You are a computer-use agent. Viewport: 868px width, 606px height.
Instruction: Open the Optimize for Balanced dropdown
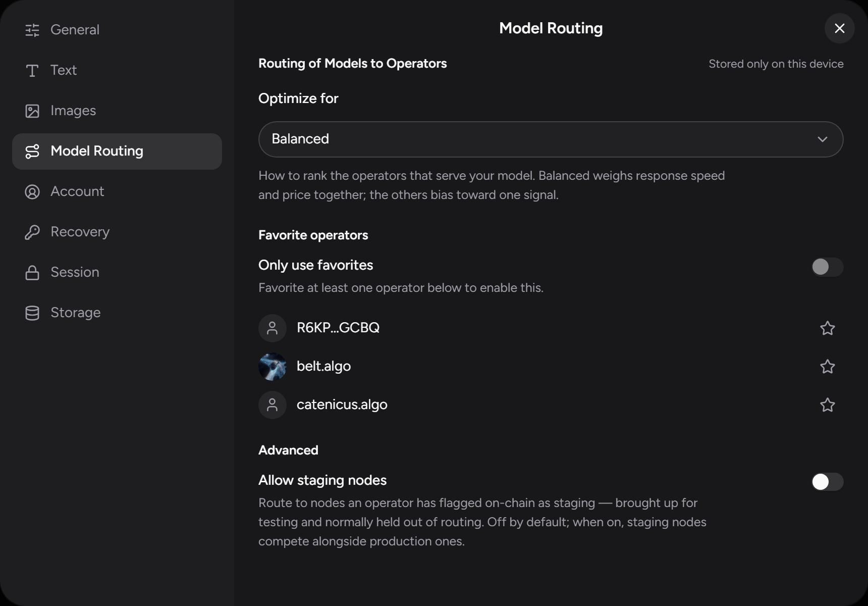click(x=551, y=139)
